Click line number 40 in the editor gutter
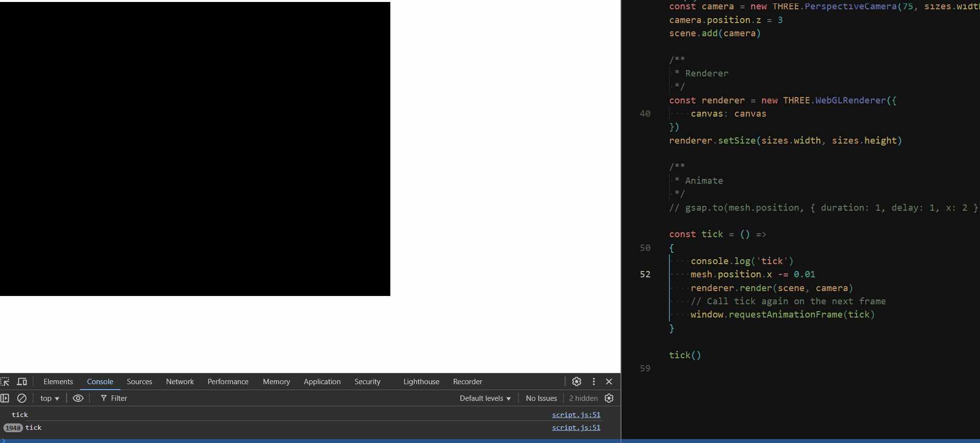Screen dimensions: 980x443 (645, 114)
